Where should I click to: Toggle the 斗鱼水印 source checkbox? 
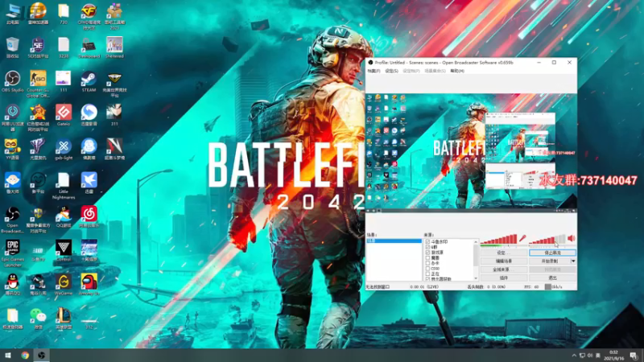(427, 242)
